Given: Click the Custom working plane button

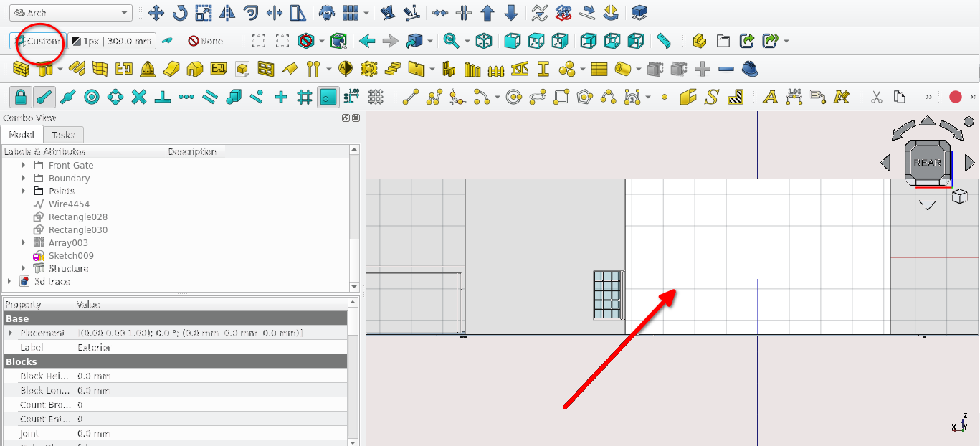Looking at the screenshot, I should pyautogui.click(x=37, y=42).
